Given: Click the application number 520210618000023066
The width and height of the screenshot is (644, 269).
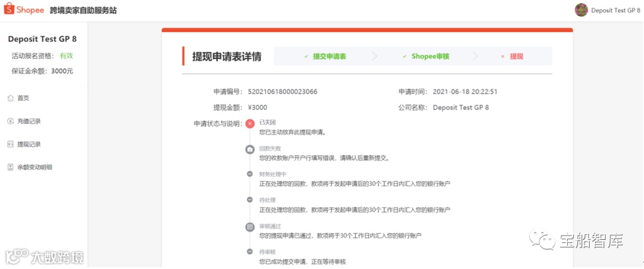Looking at the screenshot, I should (x=282, y=92).
